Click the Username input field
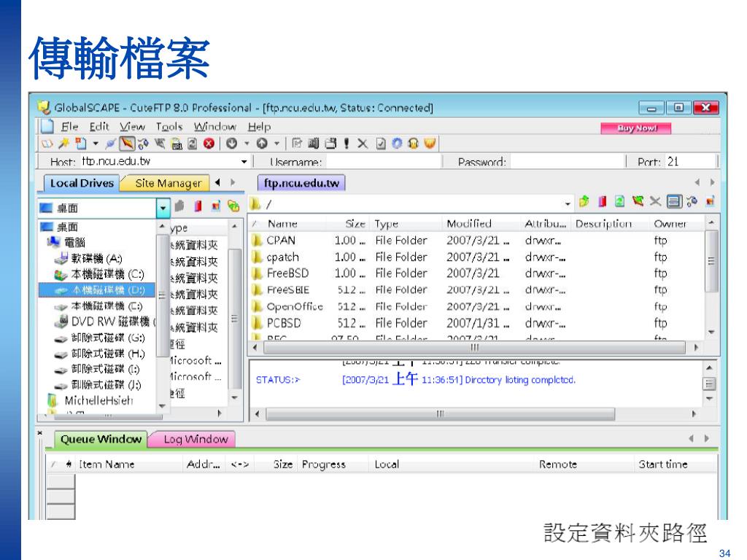 click(384, 162)
